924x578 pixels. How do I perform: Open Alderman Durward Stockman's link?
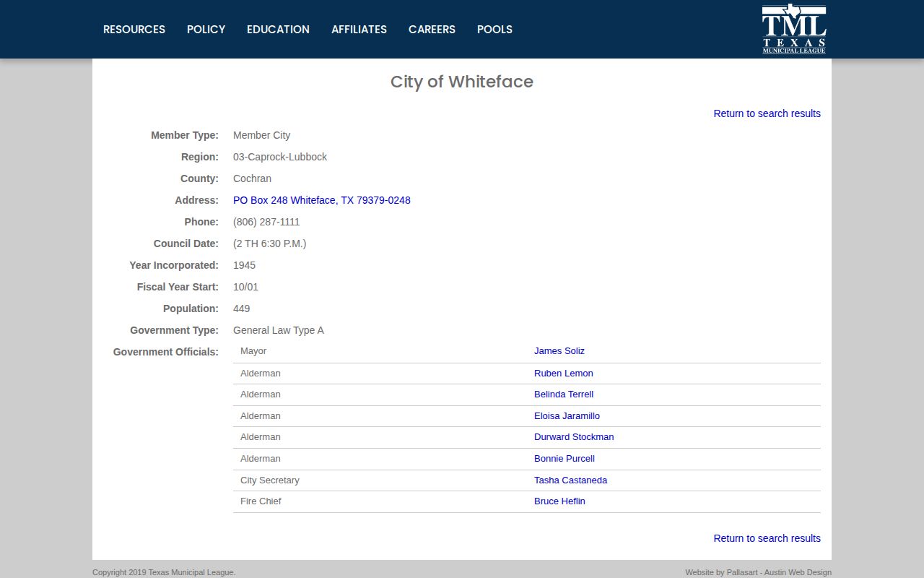tap(574, 437)
